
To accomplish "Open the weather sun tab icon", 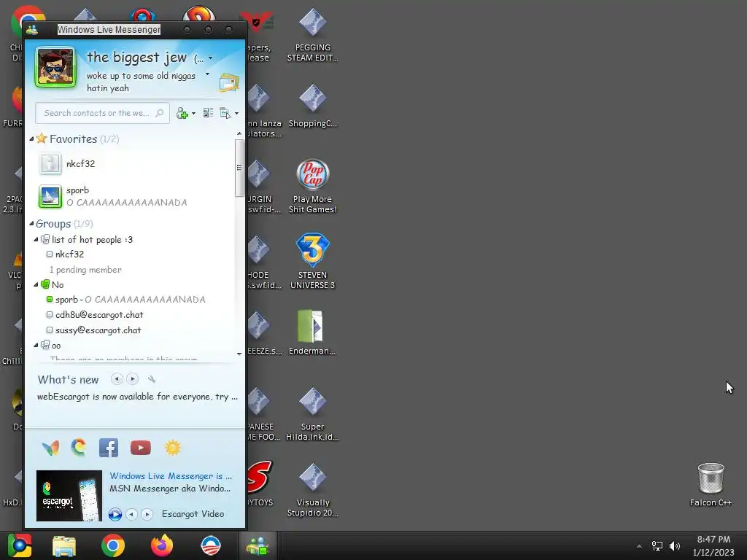I will 172,448.
